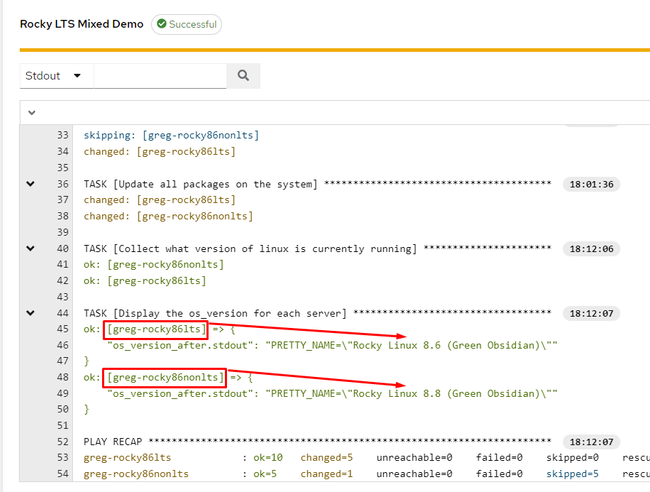Click the Rocky LTS Mixed Demo title

(82, 24)
